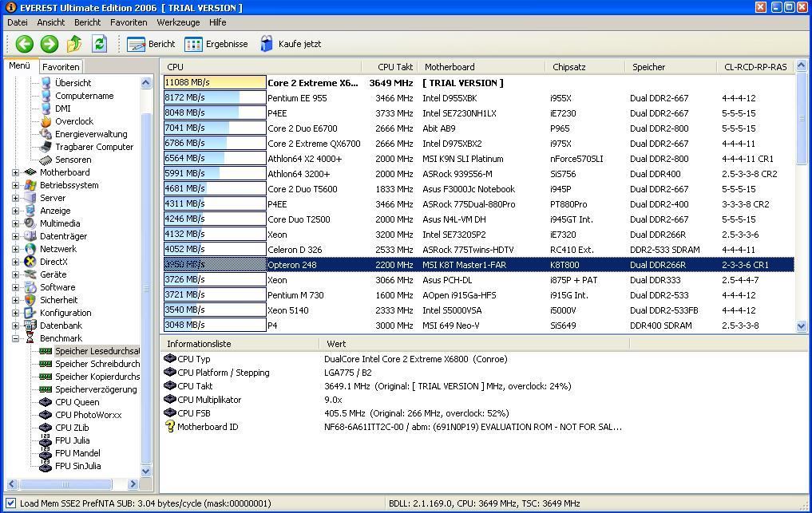Click the 5991 MB/s Athlon64 3200+ bar
This screenshot has height=513, width=812.
(x=215, y=173)
